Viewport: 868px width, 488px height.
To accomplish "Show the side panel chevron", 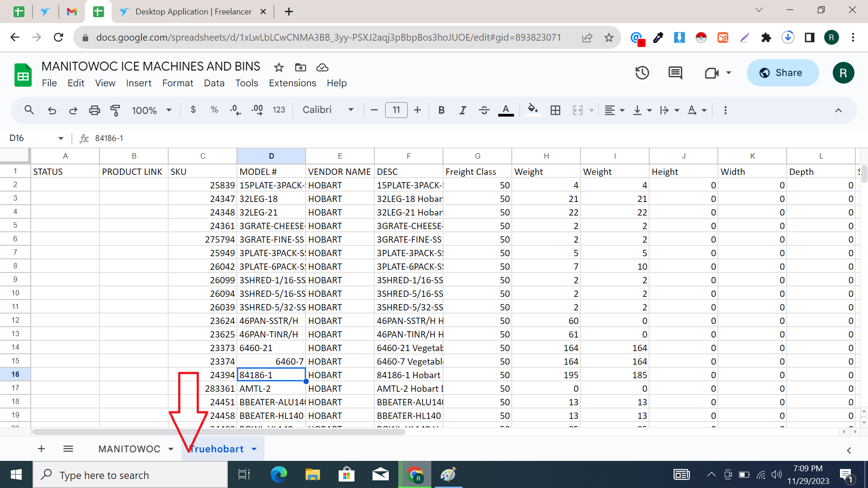I will point(849,450).
